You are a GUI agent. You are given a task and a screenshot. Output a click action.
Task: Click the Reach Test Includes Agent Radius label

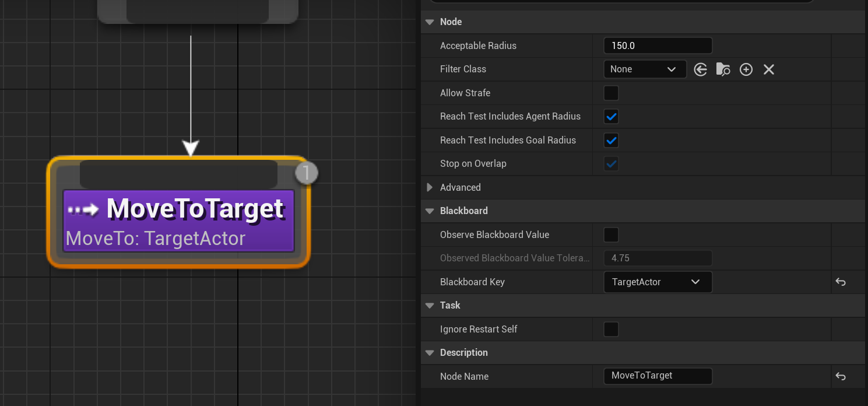point(510,116)
